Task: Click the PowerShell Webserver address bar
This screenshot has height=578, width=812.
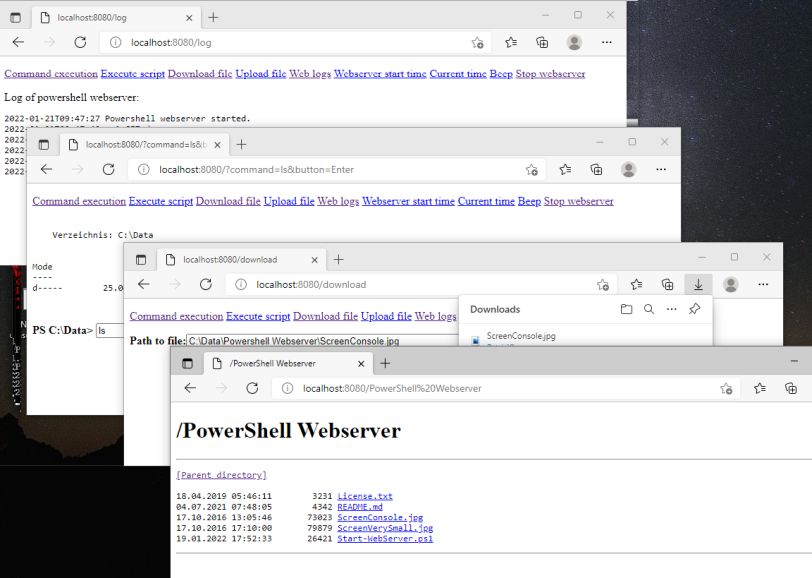Action: (504, 388)
